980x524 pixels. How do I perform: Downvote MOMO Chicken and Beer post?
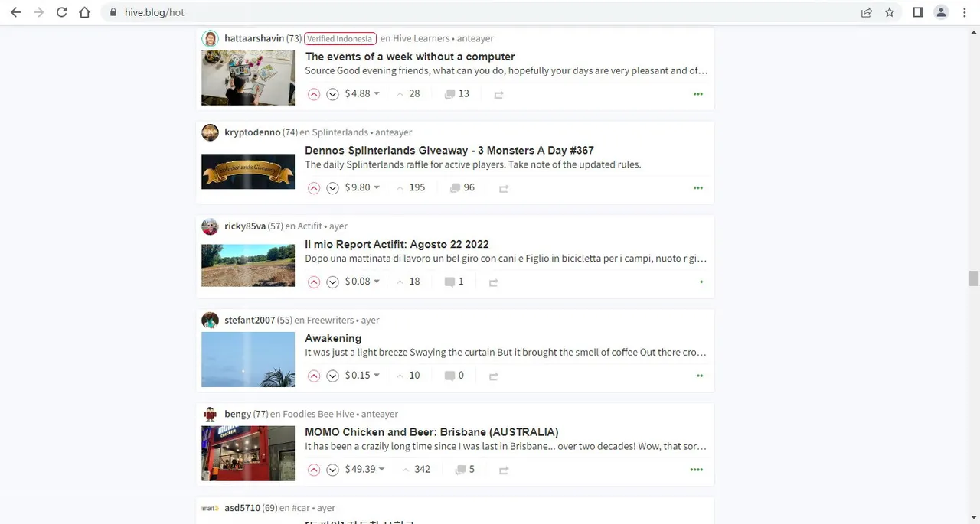(332, 470)
